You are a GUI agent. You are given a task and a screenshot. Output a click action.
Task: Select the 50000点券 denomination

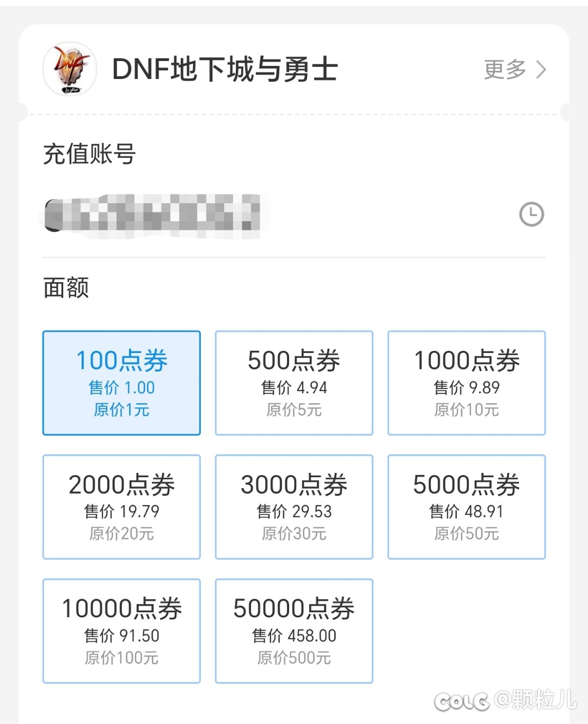coord(294,631)
